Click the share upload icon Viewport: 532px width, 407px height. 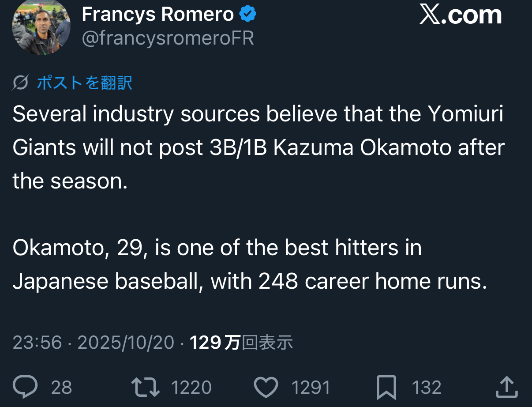pyautogui.click(x=506, y=387)
